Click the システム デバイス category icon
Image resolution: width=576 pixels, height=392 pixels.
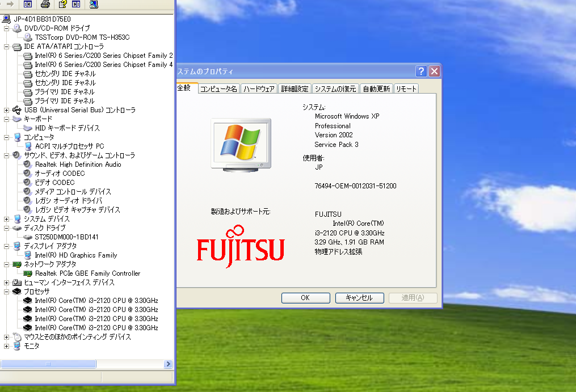tap(17, 219)
